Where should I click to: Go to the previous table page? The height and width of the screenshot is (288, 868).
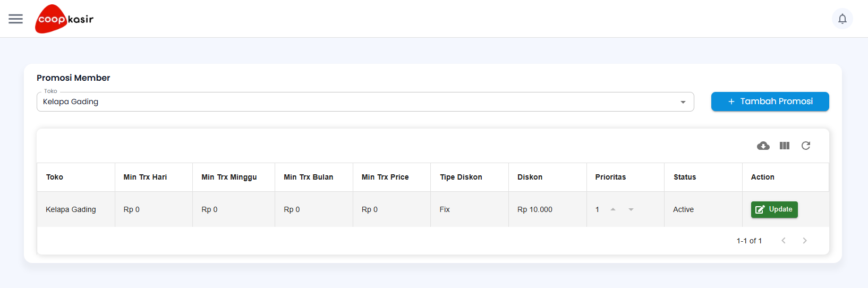(783, 241)
